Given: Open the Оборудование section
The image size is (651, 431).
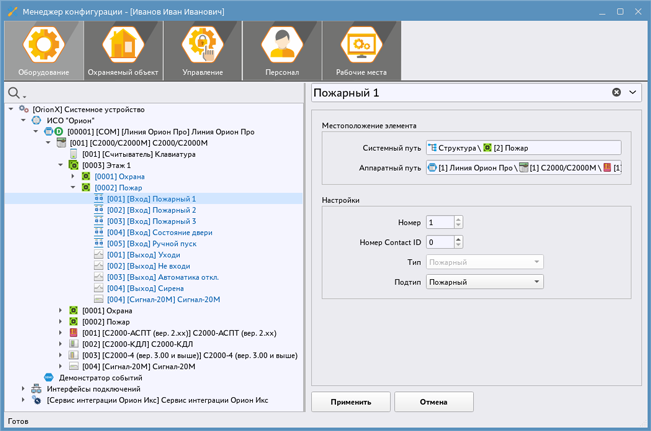Looking at the screenshot, I should 43,50.
